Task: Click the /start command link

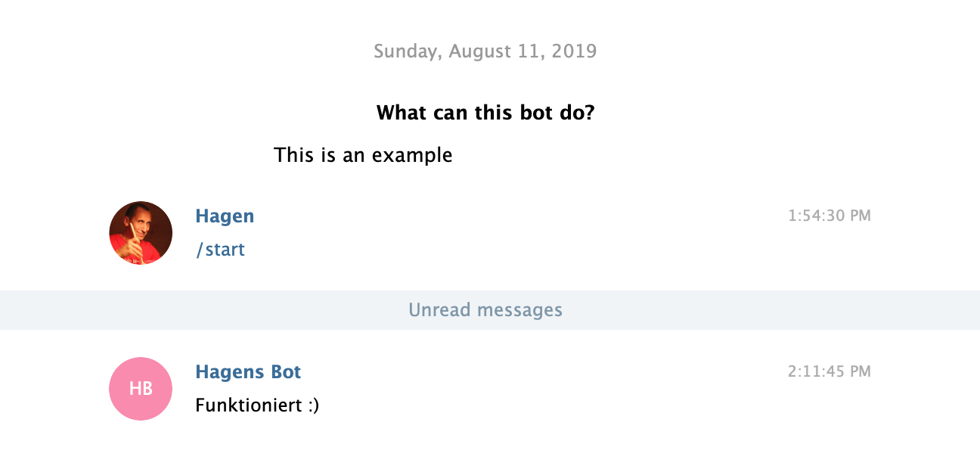Action: click(220, 250)
